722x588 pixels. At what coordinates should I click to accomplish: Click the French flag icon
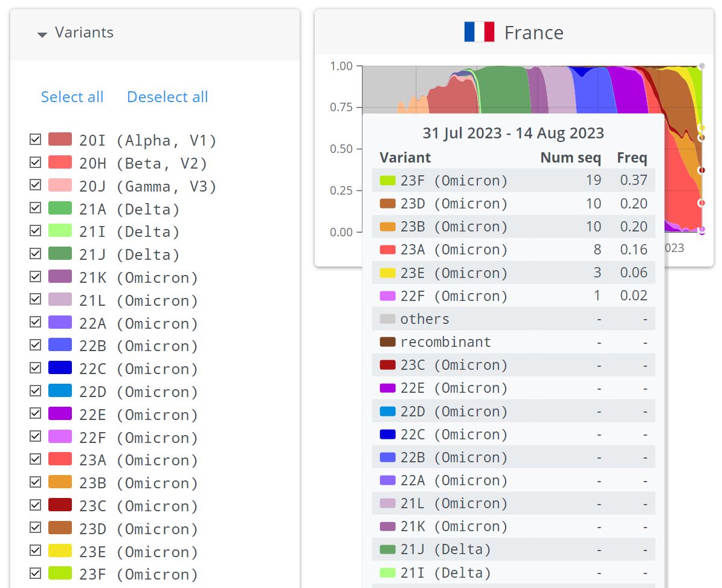479,32
